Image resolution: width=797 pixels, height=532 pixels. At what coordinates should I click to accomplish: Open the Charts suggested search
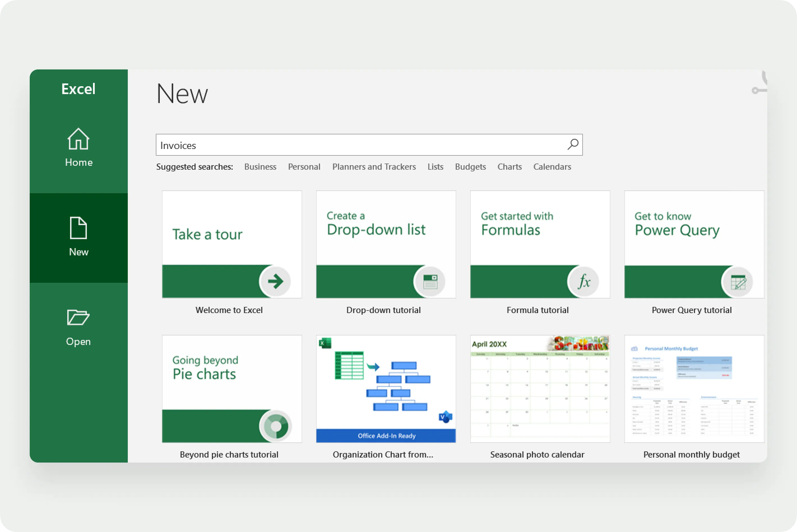(509, 167)
